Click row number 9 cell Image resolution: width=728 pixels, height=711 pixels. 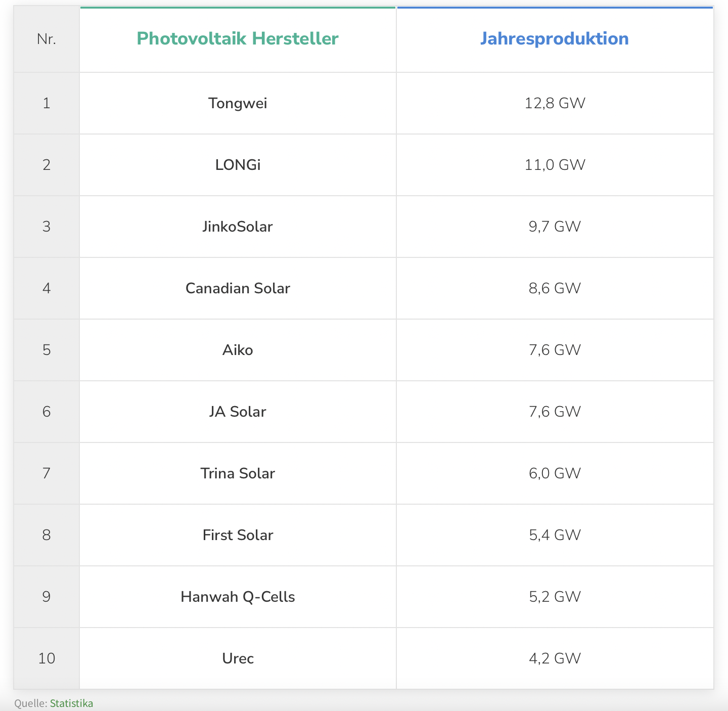coord(47,597)
